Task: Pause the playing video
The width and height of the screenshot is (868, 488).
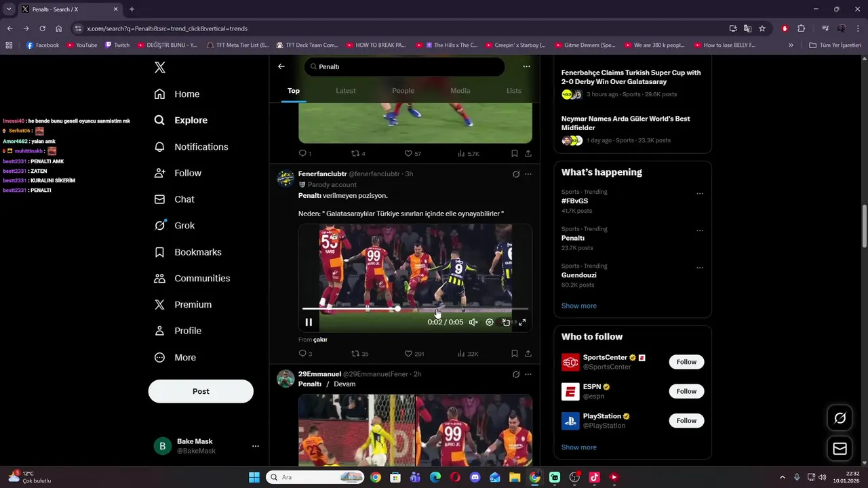Action: pos(309,323)
